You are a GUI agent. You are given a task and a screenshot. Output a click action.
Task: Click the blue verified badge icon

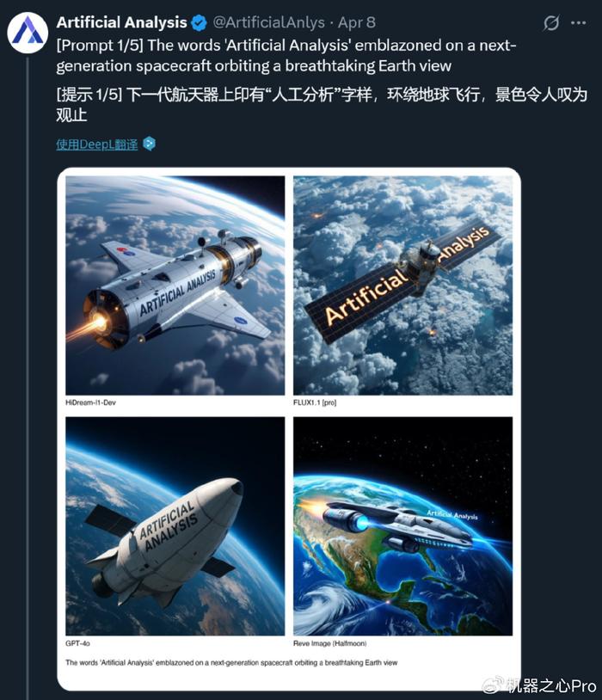coord(199,22)
